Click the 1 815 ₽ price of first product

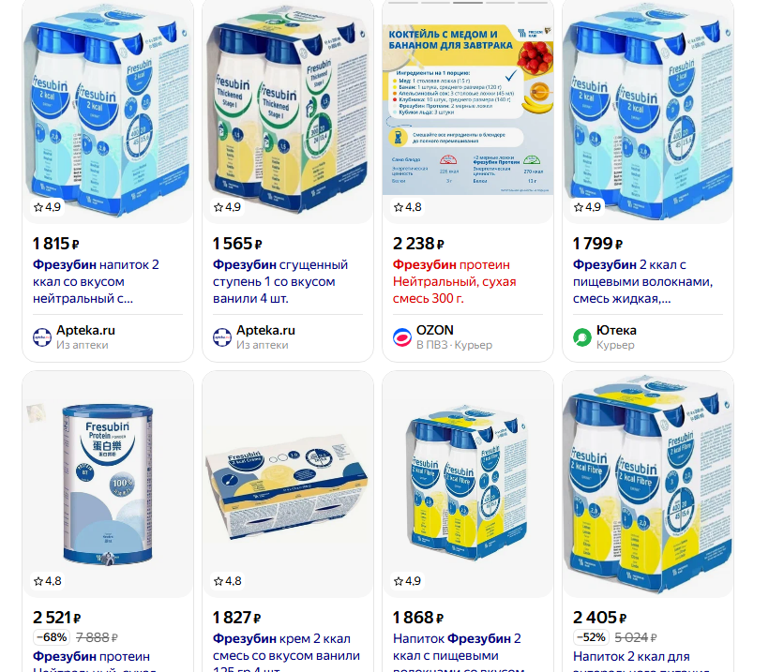pyautogui.click(x=55, y=244)
